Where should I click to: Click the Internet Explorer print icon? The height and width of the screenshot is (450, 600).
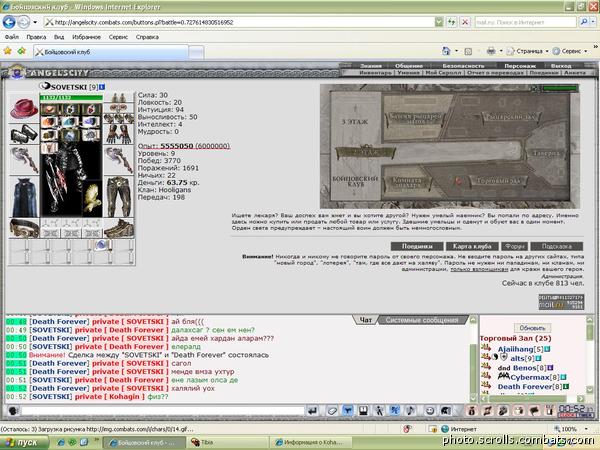(491, 51)
